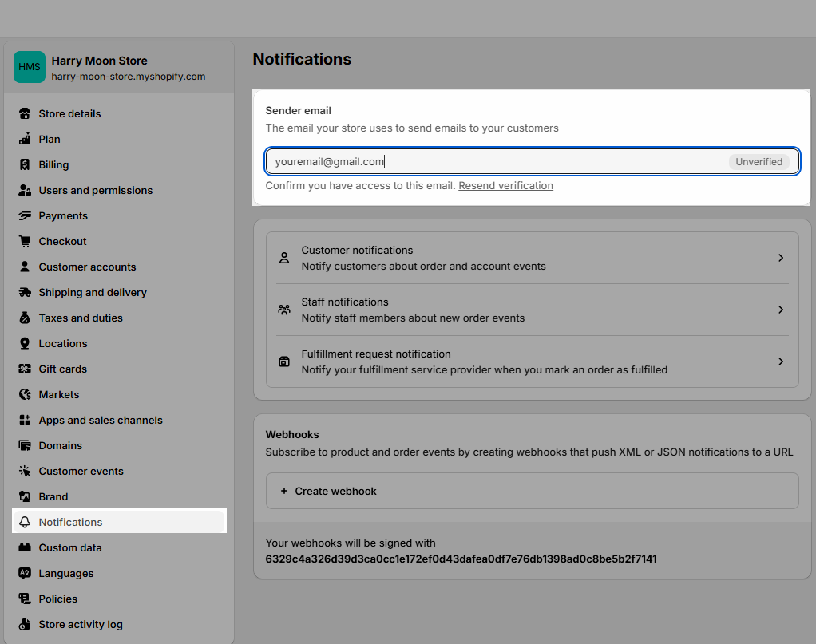Click the Checkout cart icon

click(25, 241)
